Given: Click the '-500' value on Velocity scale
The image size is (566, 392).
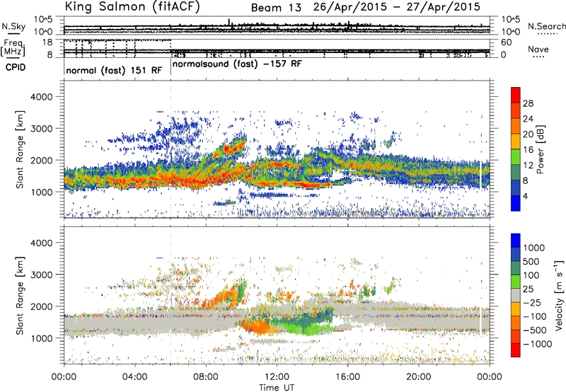Looking at the screenshot, I should 535,330.
